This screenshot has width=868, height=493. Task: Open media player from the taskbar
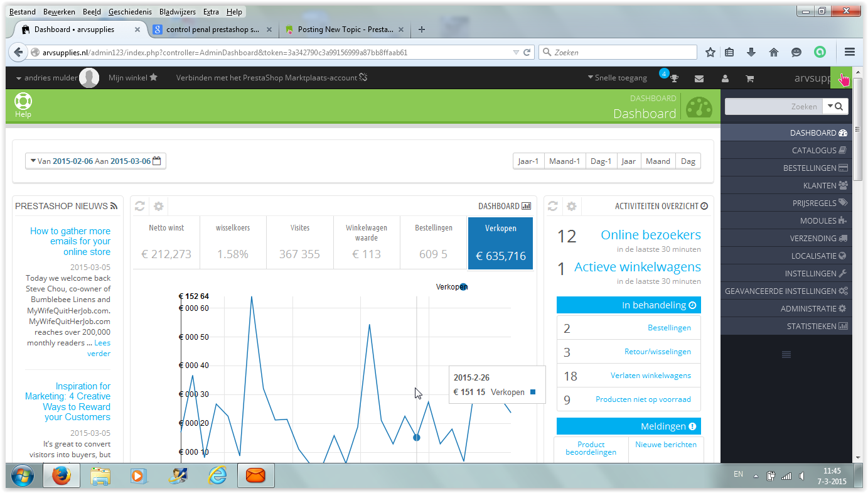tap(139, 477)
